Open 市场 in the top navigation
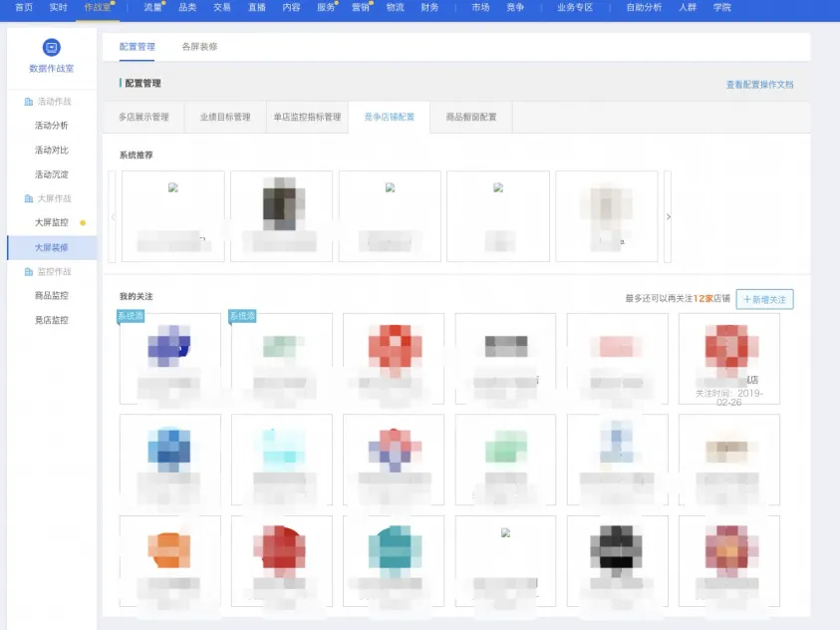The image size is (840, 630). 480,8
